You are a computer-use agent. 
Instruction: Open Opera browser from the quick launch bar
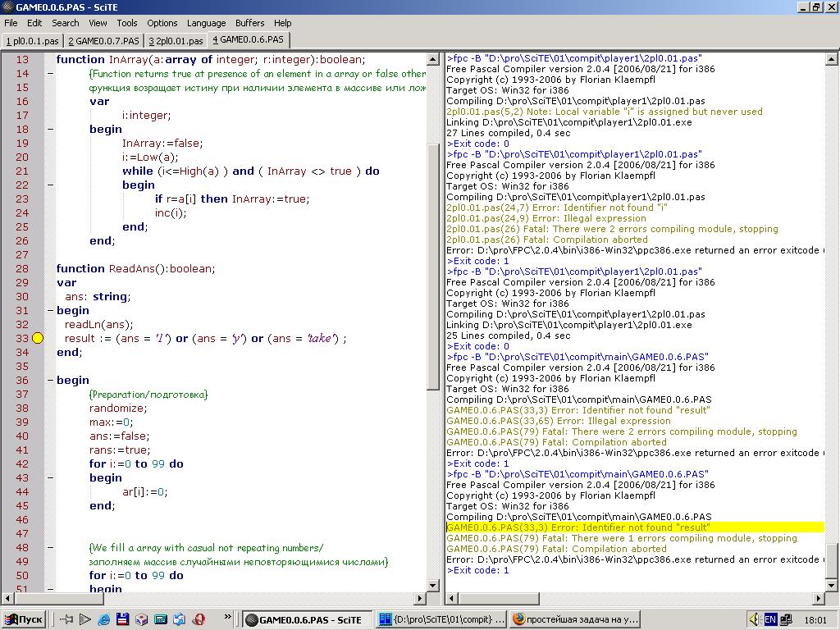click(x=198, y=619)
